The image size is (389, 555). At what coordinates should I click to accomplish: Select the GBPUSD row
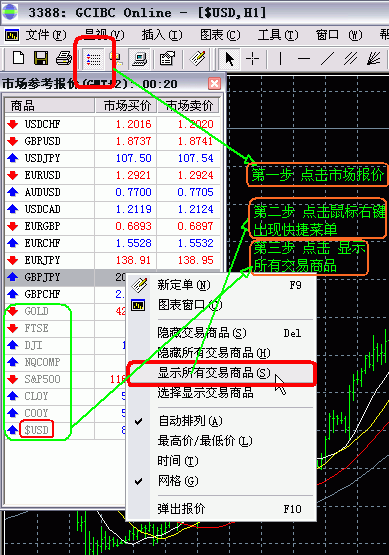coord(113,141)
